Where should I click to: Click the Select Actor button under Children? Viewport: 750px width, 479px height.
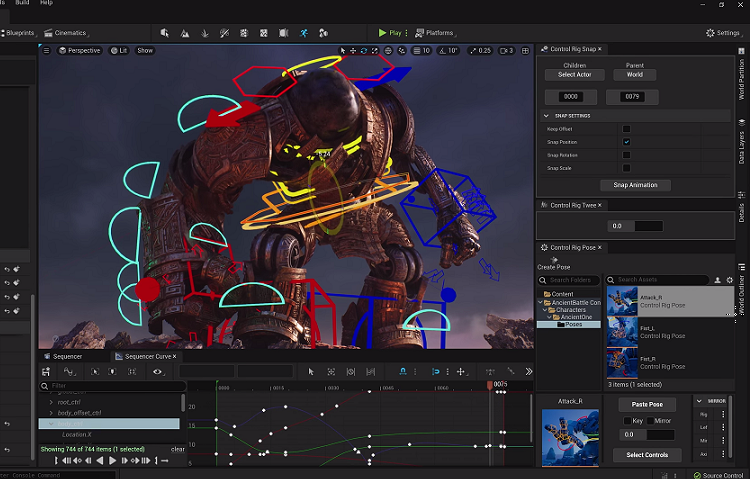[x=574, y=75]
